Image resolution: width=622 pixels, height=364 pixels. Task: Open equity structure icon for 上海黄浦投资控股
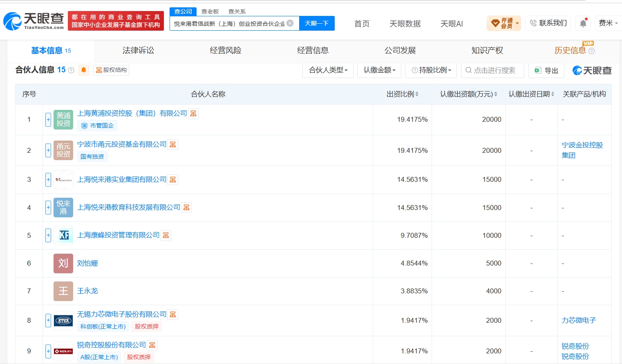(x=193, y=114)
